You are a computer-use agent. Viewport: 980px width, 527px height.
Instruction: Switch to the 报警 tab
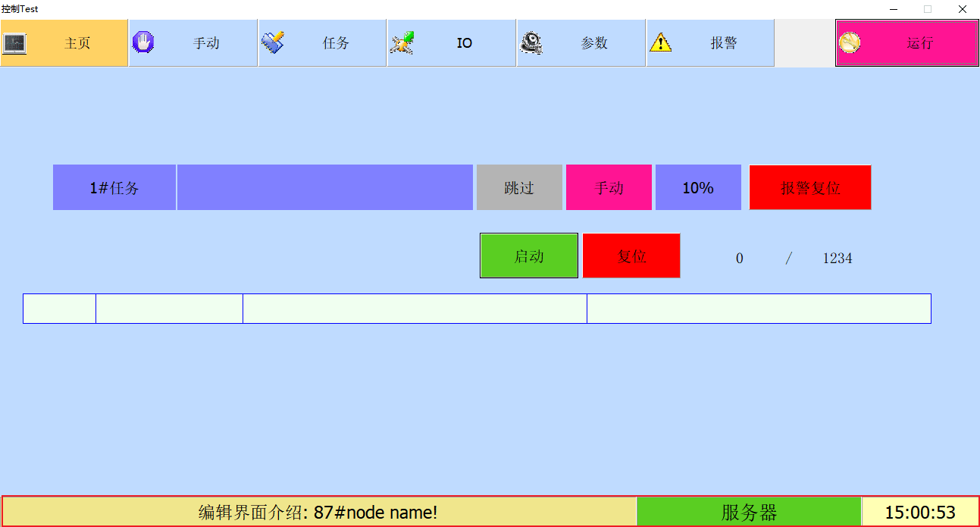[x=723, y=43]
